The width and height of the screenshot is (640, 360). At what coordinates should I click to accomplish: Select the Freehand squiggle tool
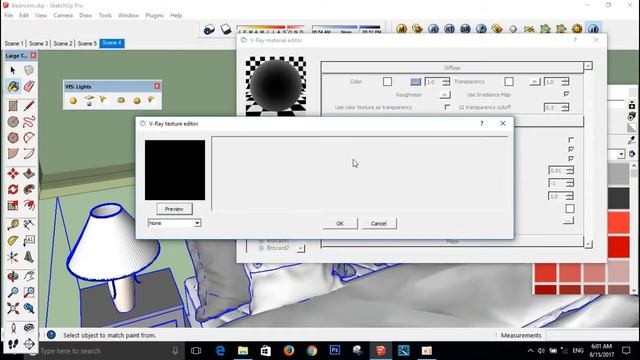click(x=29, y=122)
